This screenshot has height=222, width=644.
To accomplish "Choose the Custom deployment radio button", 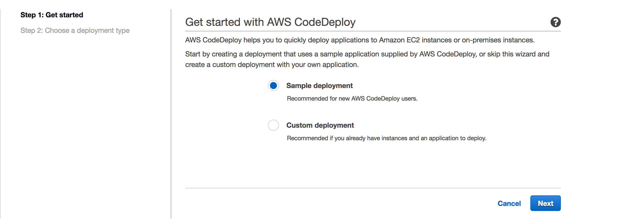I will click(x=273, y=125).
